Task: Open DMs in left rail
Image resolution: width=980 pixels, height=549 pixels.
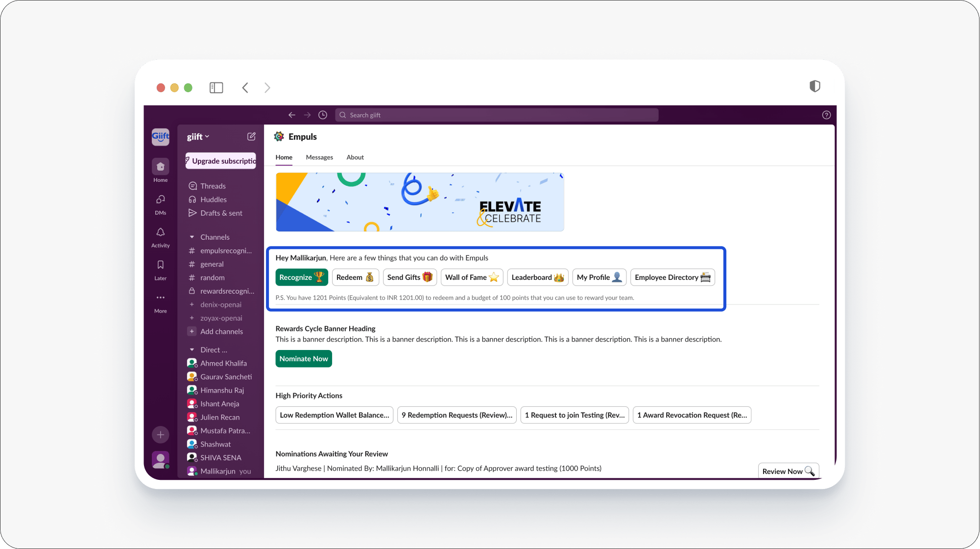Action: pyautogui.click(x=160, y=204)
